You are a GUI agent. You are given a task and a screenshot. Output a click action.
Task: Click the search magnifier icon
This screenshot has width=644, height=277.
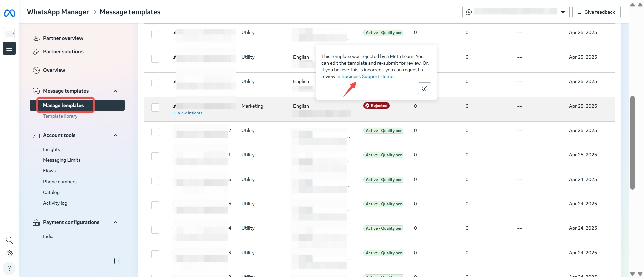[x=9, y=240]
